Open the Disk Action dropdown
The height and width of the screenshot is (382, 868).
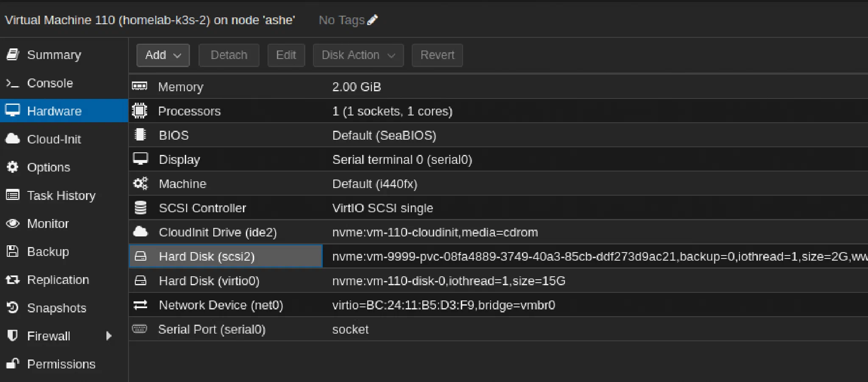pyautogui.click(x=357, y=55)
